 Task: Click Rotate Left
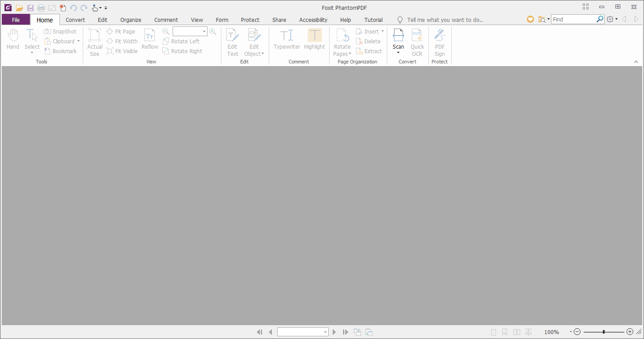[x=181, y=42]
